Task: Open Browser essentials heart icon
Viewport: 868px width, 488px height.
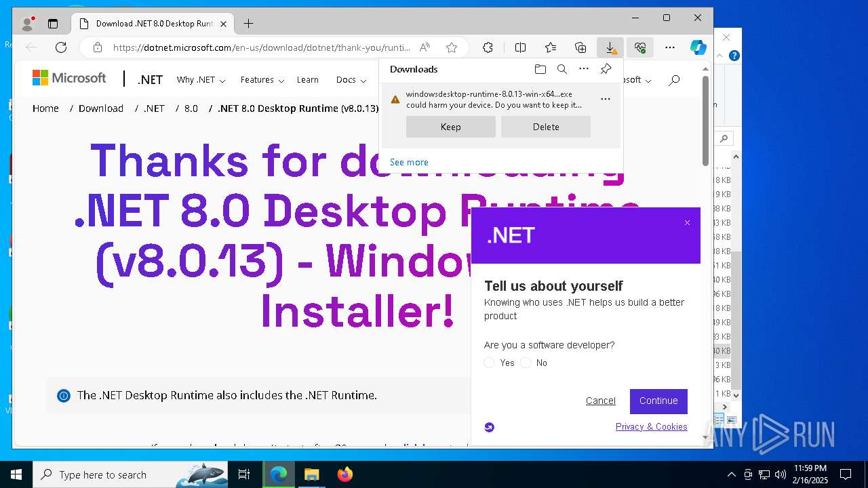Action: 640,47
